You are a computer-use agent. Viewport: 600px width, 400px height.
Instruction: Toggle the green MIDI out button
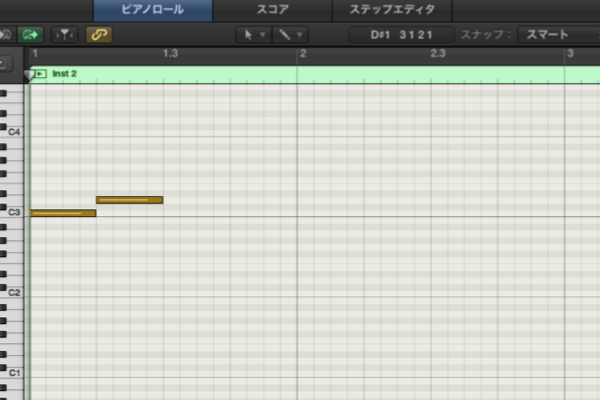30,35
